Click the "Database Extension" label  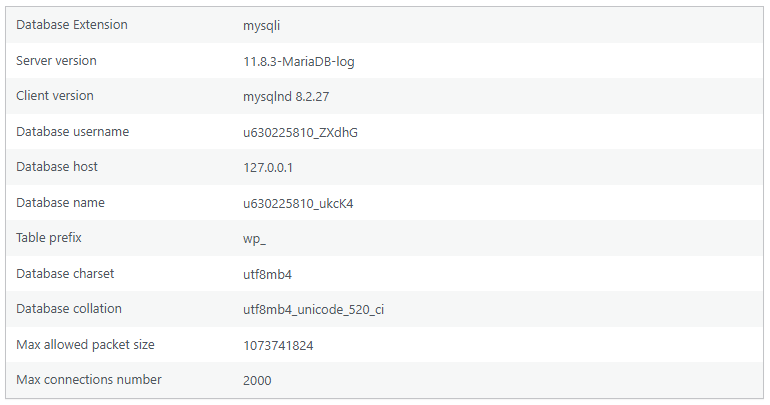72,25
